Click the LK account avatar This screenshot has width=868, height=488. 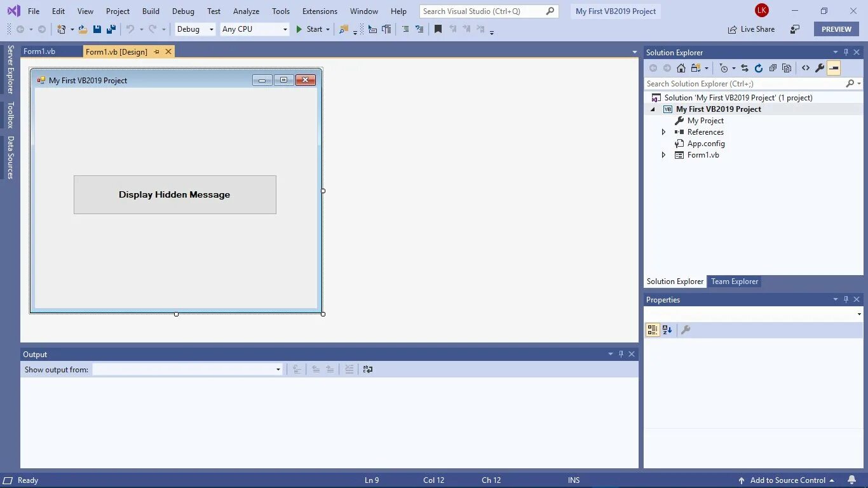click(761, 11)
